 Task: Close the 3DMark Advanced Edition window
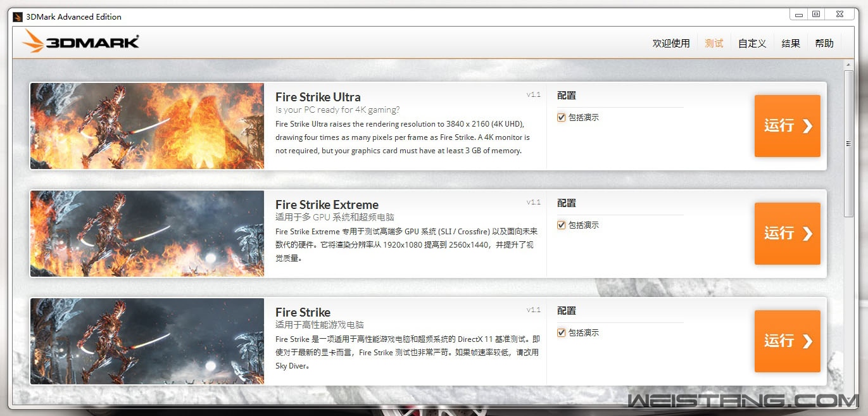pos(840,14)
